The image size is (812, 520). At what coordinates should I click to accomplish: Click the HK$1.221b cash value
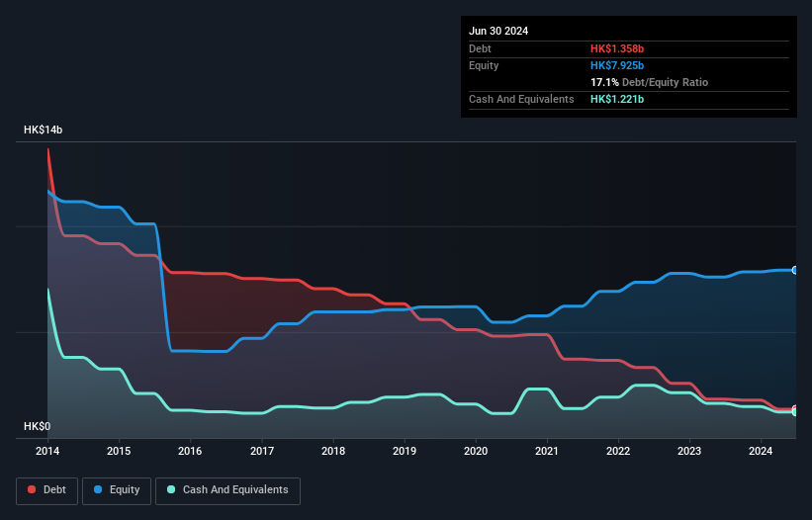pos(617,99)
